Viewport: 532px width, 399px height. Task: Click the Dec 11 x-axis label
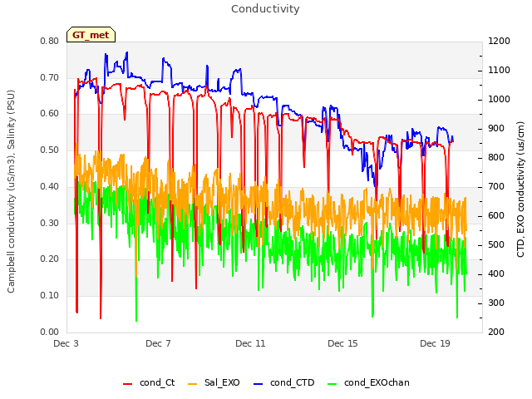click(250, 343)
